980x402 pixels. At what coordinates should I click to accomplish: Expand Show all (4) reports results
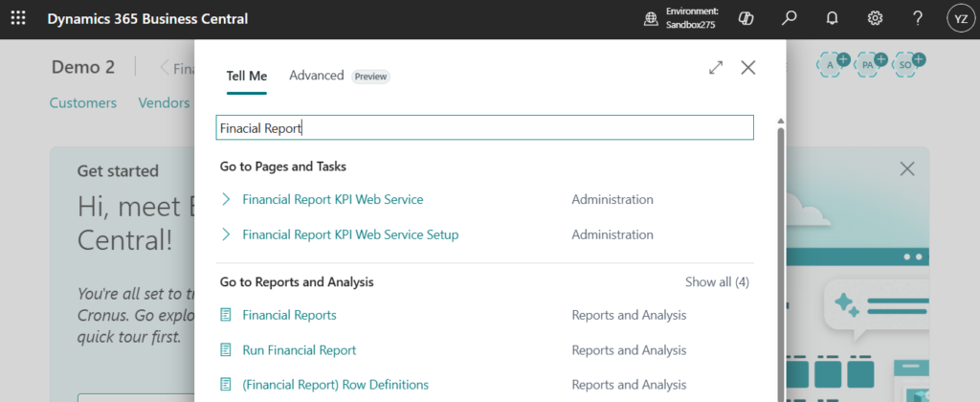[717, 282]
